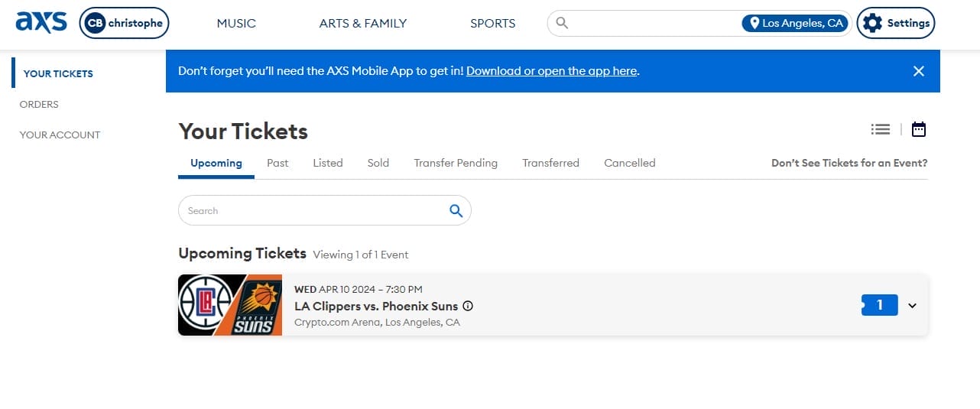The height and width of the screenshot is (409, 980).
Task: Switch to list view icon
Action: [881, 129]
